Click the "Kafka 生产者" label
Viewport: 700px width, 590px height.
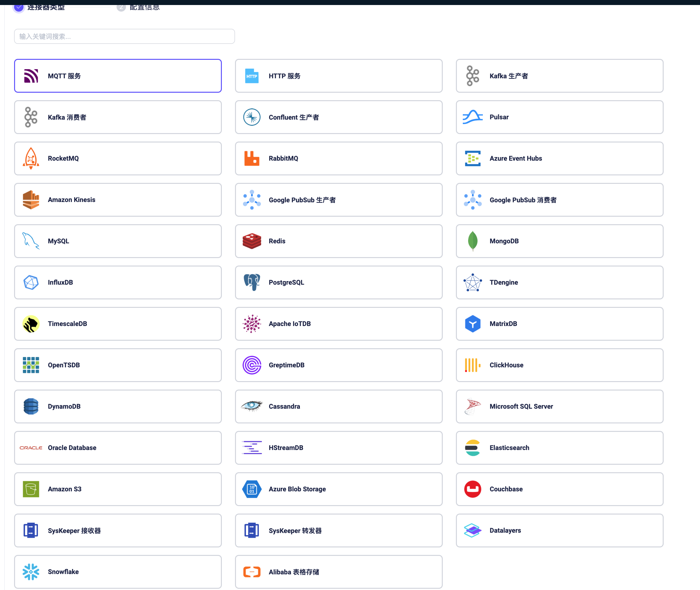509,76
